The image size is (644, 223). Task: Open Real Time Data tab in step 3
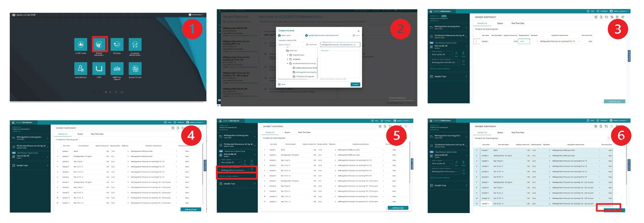[x=518, y=23]
